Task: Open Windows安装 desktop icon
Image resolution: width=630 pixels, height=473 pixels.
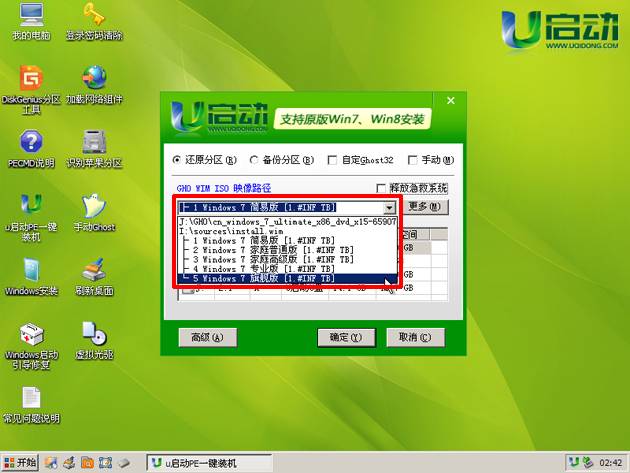Action: [31, 269]
